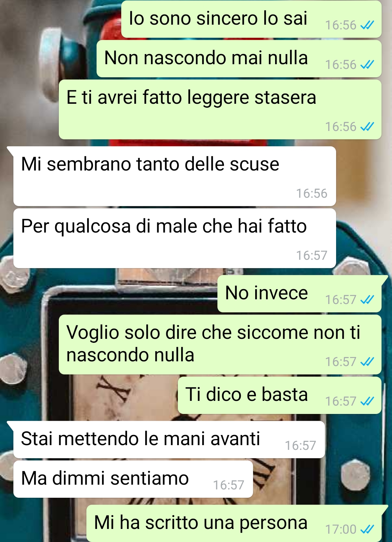
Task: Tap blue ticks on 'nascondo nulla' message
Action: (x=367, y=362)
